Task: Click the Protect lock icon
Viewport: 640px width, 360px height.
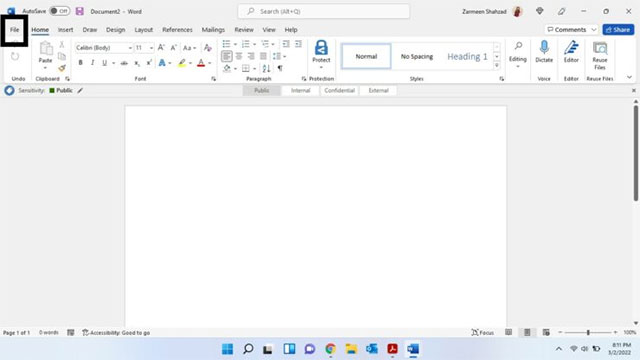Action: pyautogui.click(x=321, y=48)
